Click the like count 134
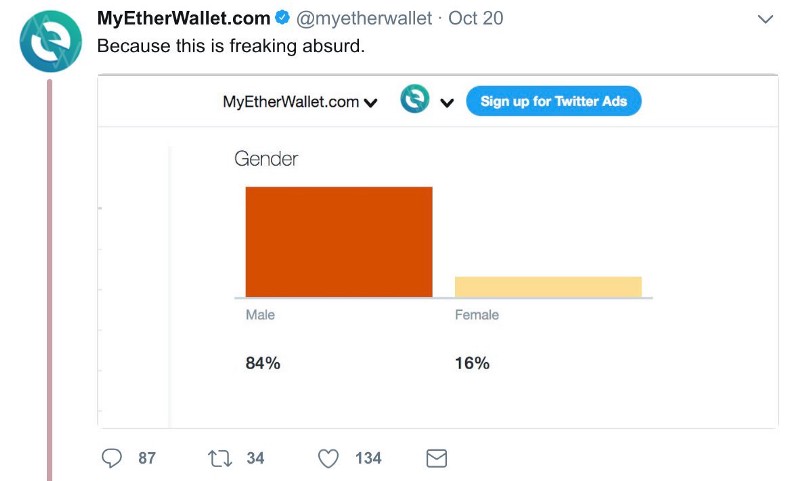 point(368,458)
